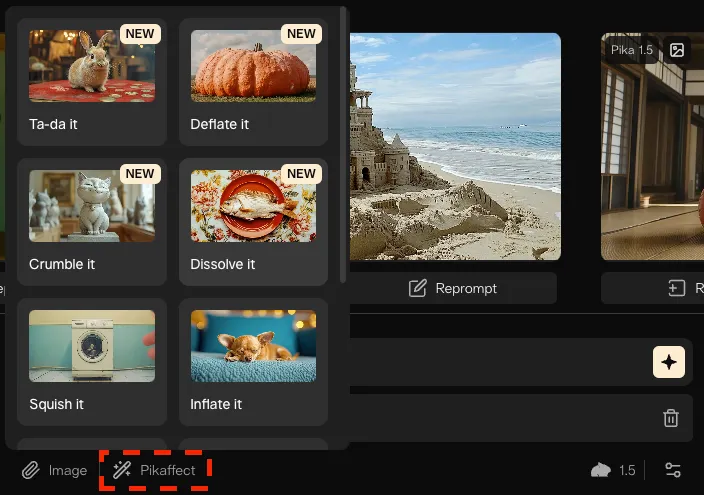Select the 1.5 model version label
704x495 pixels.
coord(627,470)
